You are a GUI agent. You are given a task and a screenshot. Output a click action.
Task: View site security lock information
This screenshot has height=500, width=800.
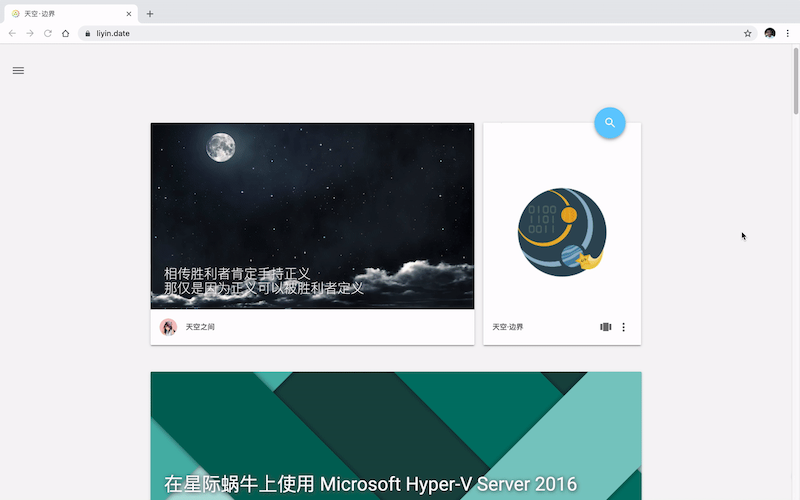[88, 33]
